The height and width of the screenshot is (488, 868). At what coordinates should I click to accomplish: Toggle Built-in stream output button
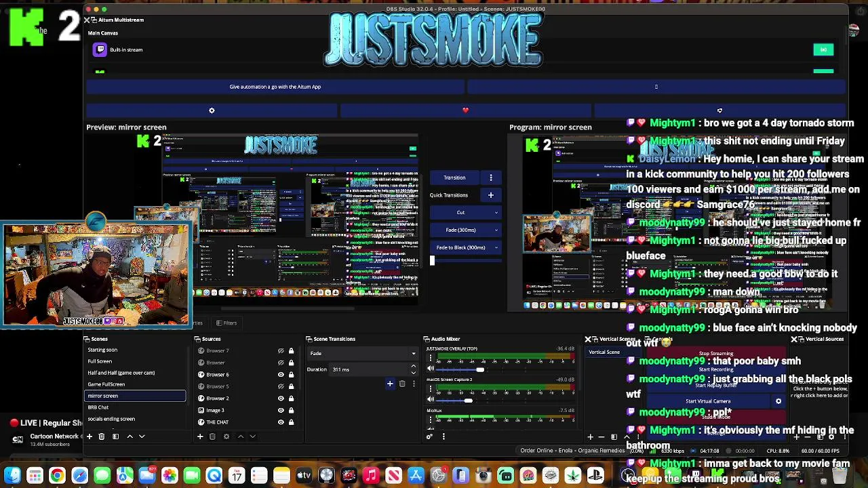tap(823, 49)
